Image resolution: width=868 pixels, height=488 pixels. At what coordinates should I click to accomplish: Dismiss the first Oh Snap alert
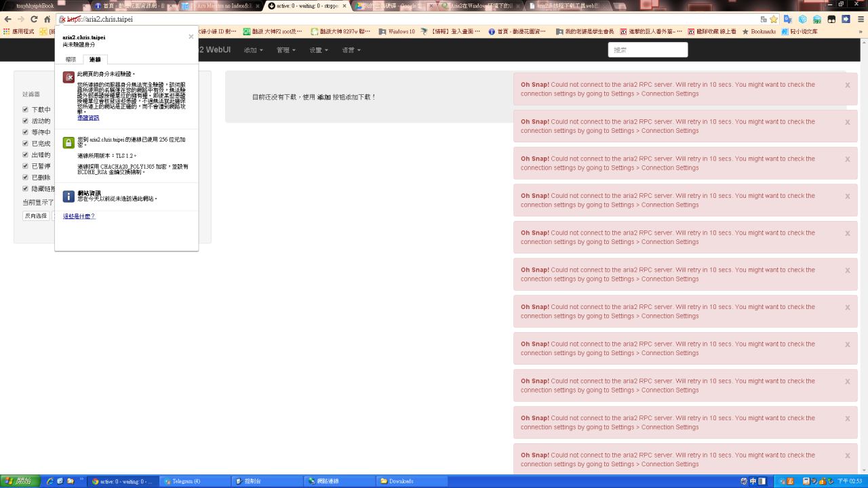pyautogui.click(x=848, y=85)
